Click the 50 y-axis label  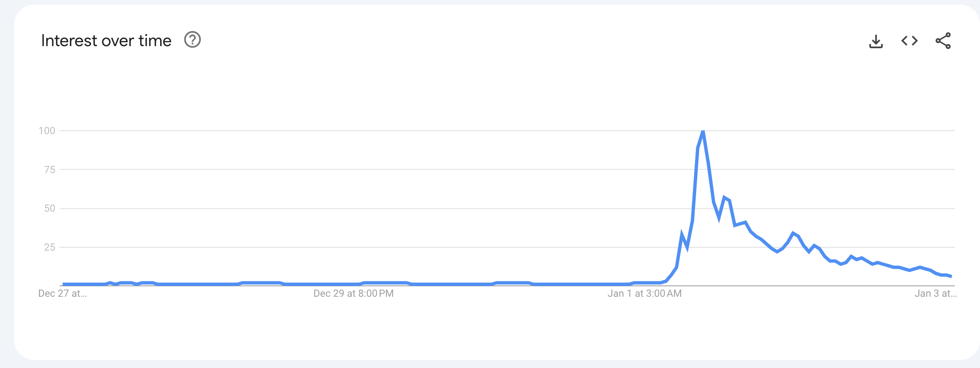tap(49, 208)
